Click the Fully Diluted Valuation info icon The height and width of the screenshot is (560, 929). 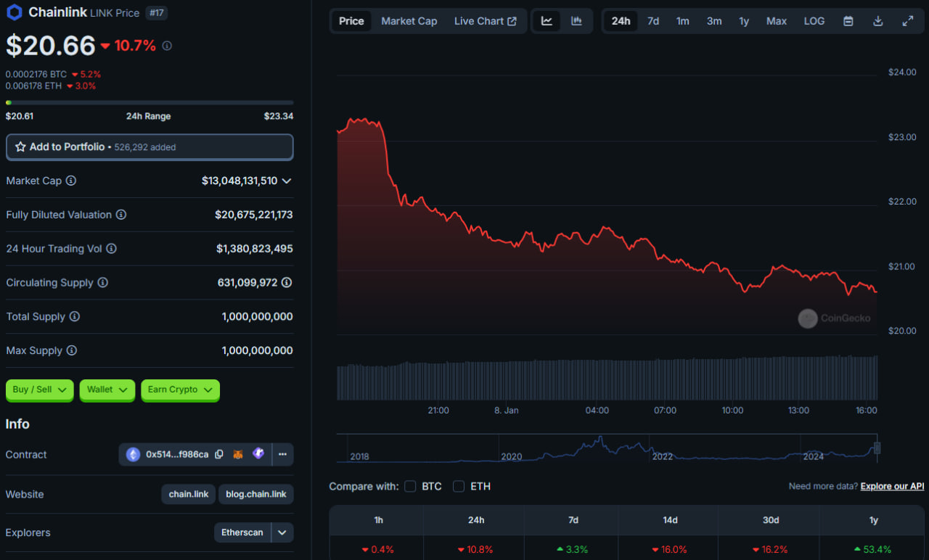tap(121, 215)
